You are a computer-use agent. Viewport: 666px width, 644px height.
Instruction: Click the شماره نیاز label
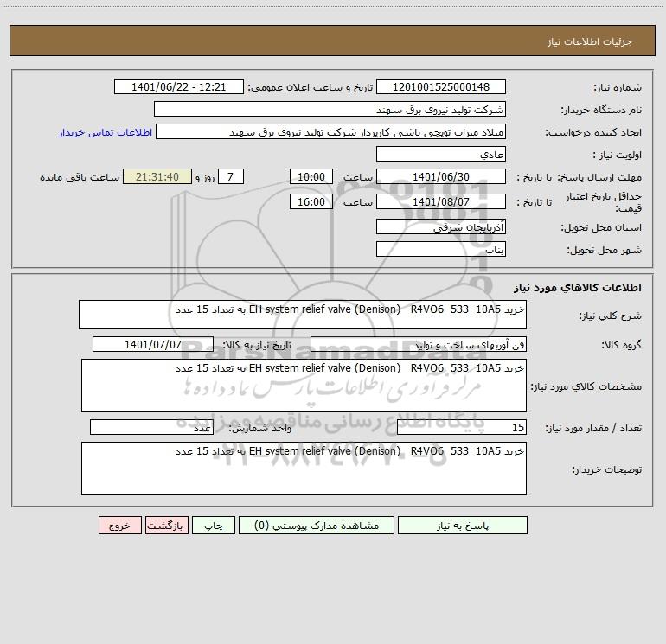(x=618, y=87)
